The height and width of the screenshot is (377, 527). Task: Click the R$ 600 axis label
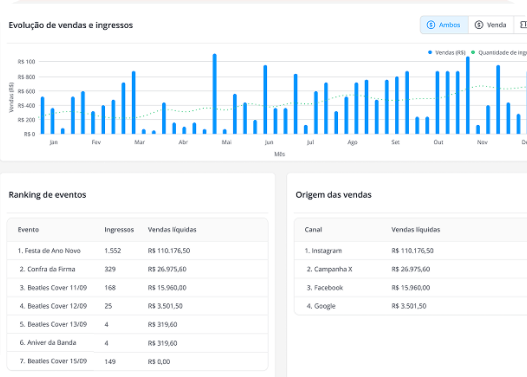pyautogui.click(x=26, y=91)
